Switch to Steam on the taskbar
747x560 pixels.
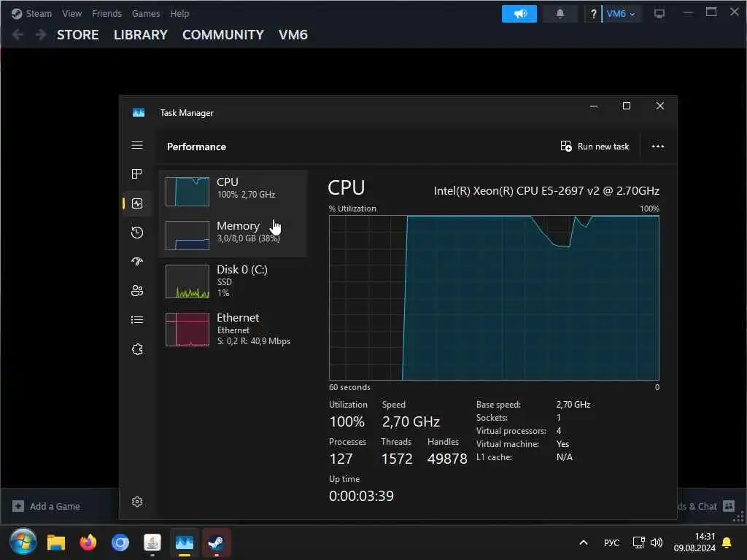pos(216,542)
